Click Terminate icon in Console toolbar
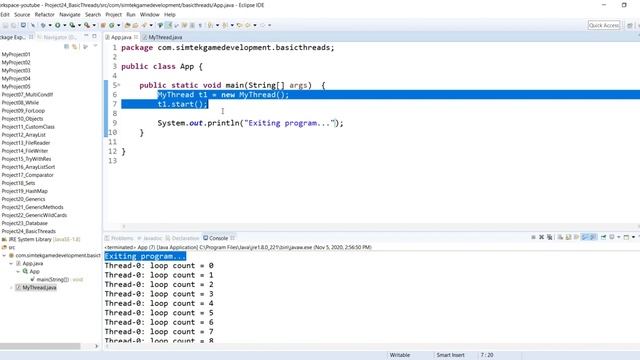Viewport: 640px width, 360px height. click(533, 237)
